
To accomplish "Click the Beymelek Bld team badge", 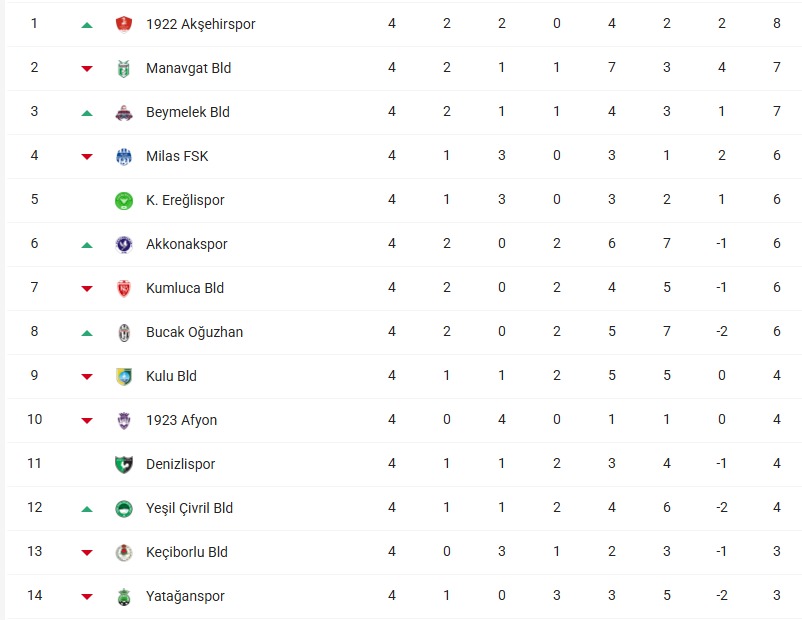I will 124,112.
